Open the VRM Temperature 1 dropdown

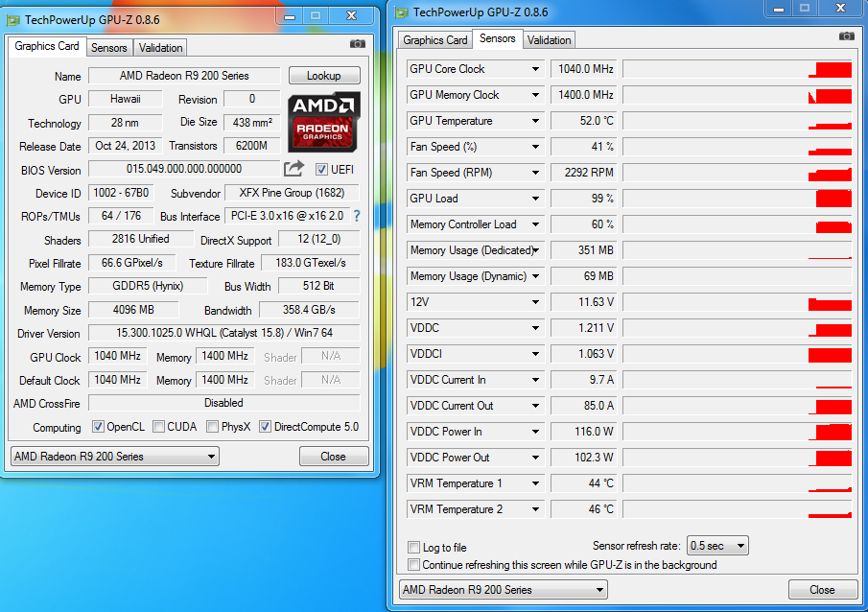pos(535,483)
